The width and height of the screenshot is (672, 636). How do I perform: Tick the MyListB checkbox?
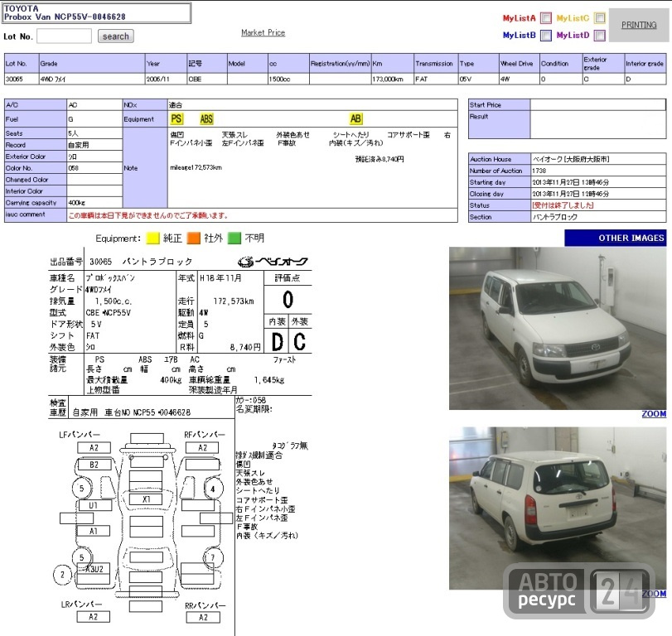(x=545, y=35)
